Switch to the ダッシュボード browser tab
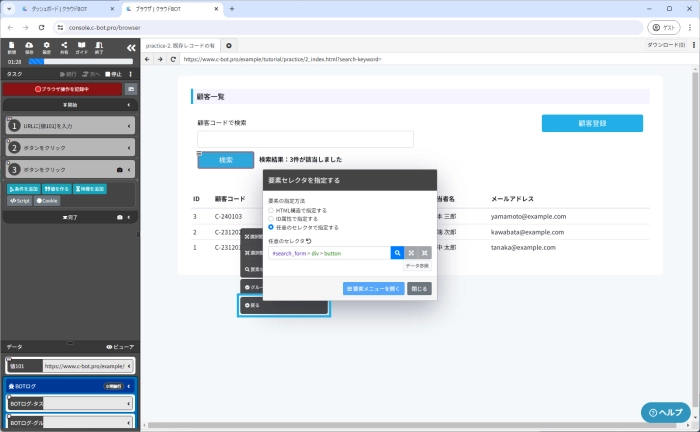 pos(62,8)
